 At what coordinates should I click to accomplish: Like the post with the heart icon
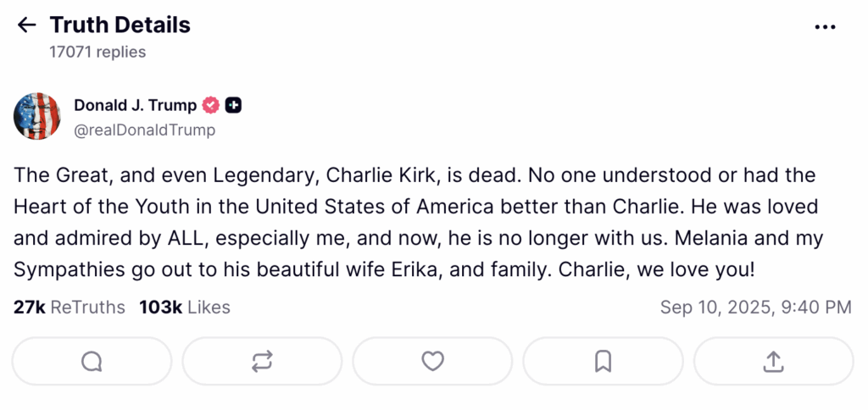coord(432,362)
